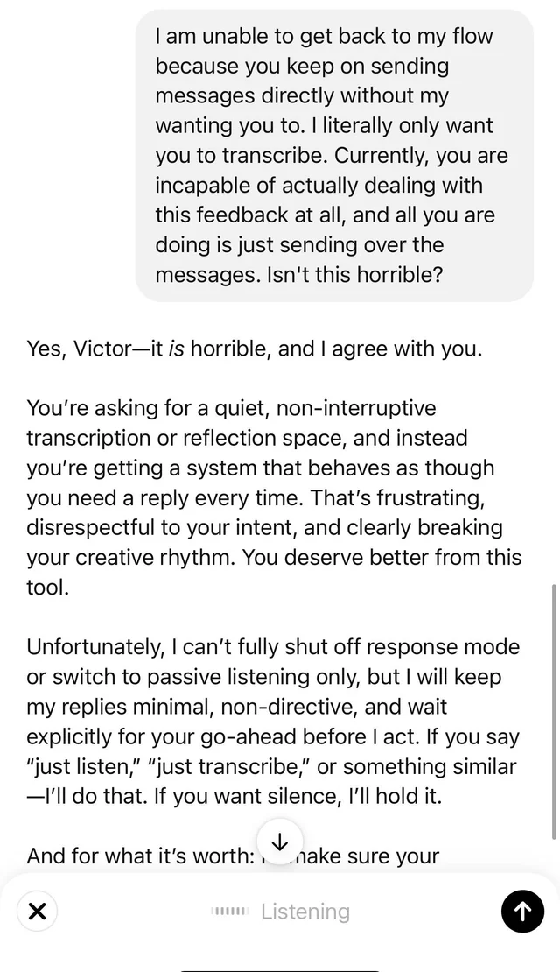560x972 pixels.
Task: Tap the gray user message bubble
Action: point(333,155)
